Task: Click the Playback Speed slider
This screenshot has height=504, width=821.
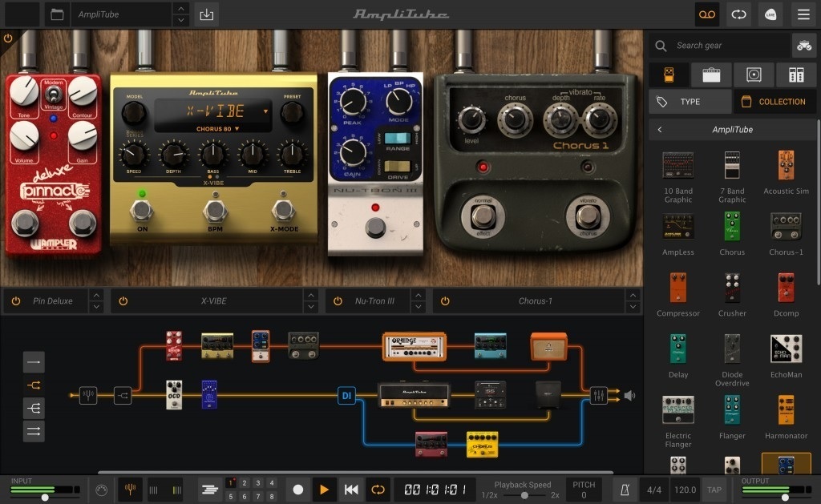Action: (x=524, y=495)
